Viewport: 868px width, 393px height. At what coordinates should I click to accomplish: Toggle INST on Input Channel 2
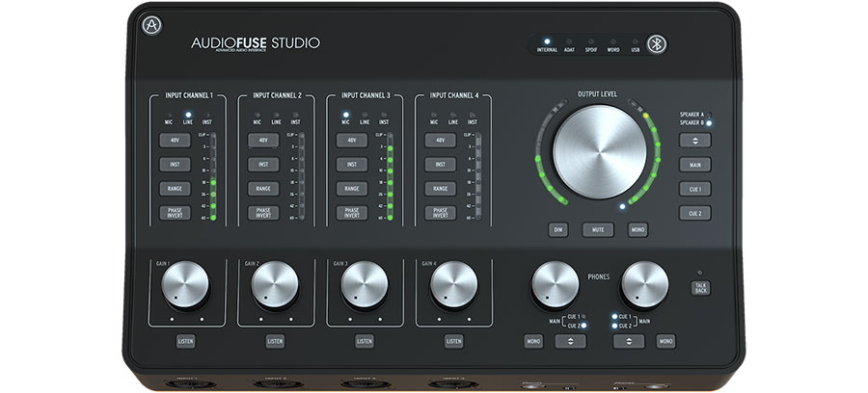click(x=263, y=164)
